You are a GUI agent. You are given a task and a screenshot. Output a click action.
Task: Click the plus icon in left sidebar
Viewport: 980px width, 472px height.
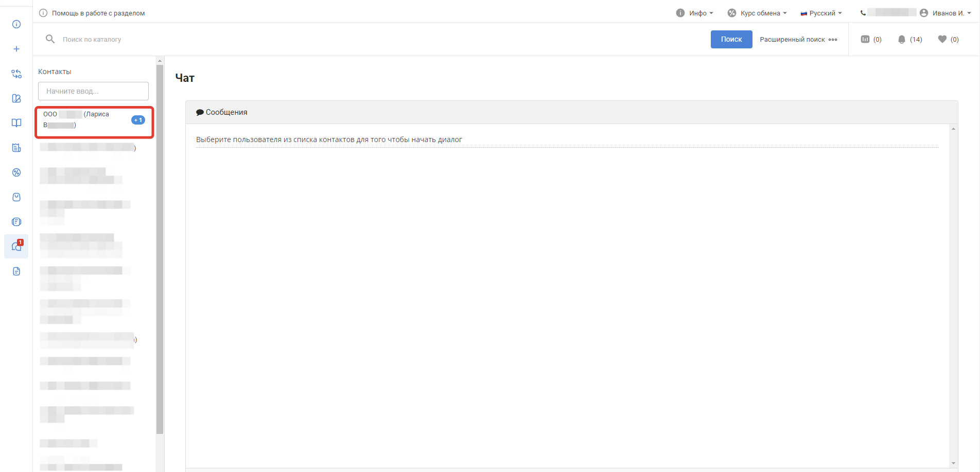(16, 49)
